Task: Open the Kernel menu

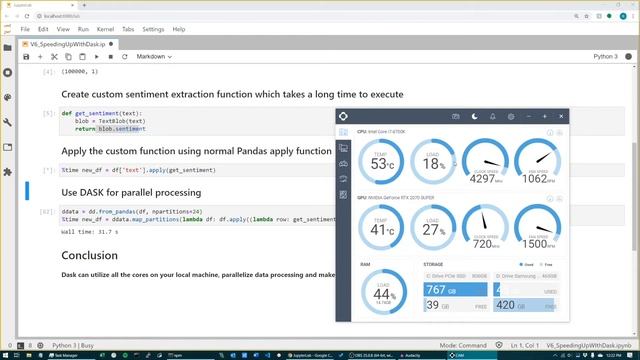Action: click(x=105, y=29)
